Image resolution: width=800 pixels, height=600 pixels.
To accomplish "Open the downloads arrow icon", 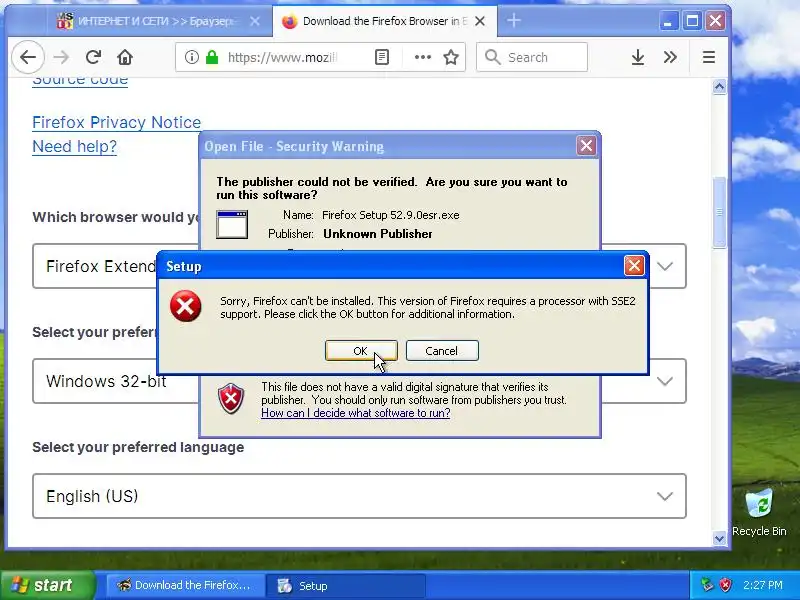I will click(637, 57).
